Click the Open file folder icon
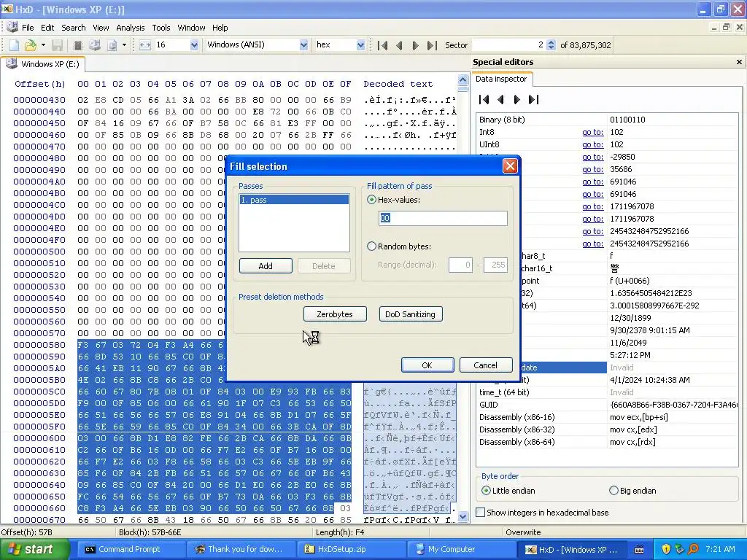Viewport: 747px width, 560px height. point(30,45)
